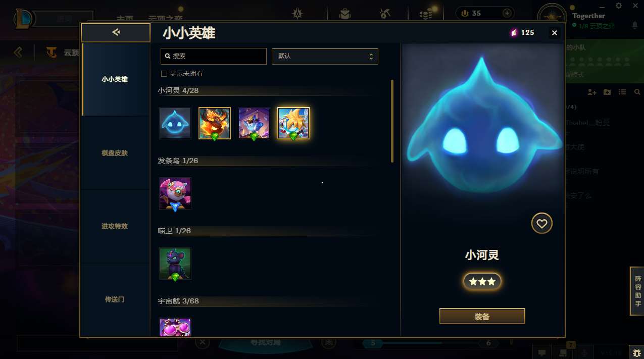Switch to the 棋盘皮肤 tab
The width and height of the screenshot is (644, 359).
115,153
